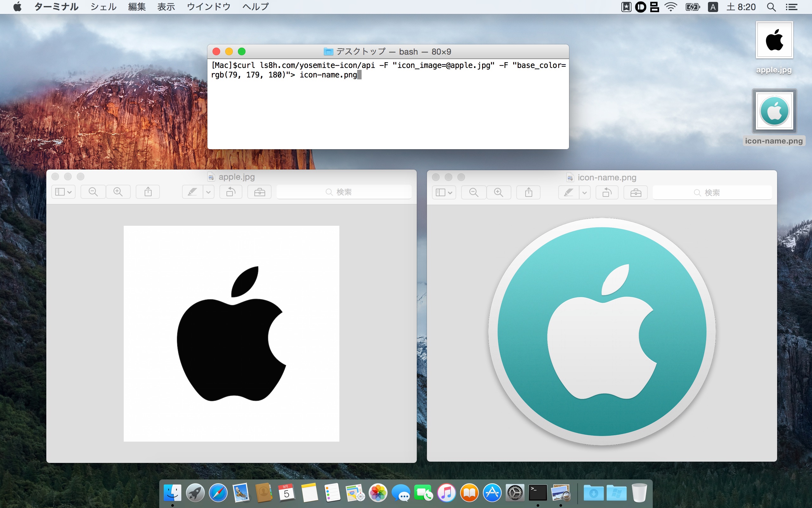Image resolution: width=812 pixels, height=508 pixels.
Task: Click inside the Terminal command area
Action: click(x=388, y=104)
